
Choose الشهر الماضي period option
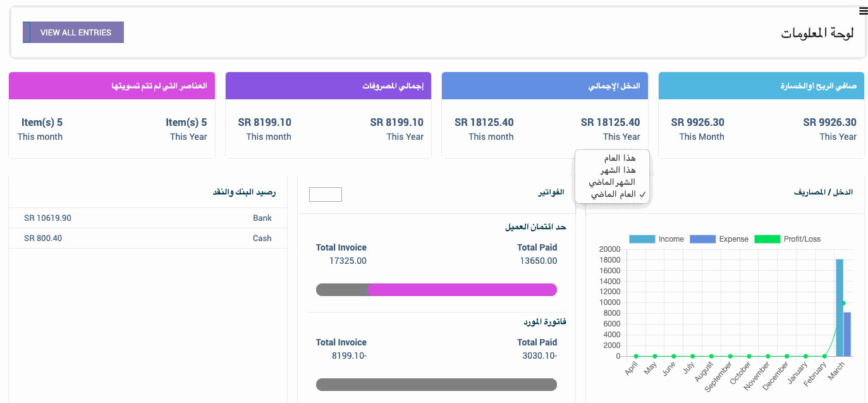612,182
